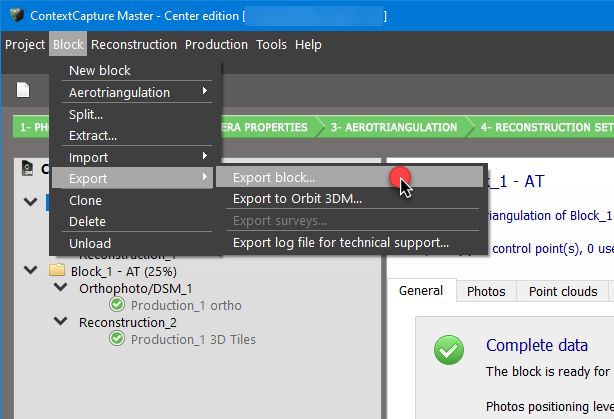Select Split... in the Block menu
Screen dimensions: 614x419
tap(137, 114)
